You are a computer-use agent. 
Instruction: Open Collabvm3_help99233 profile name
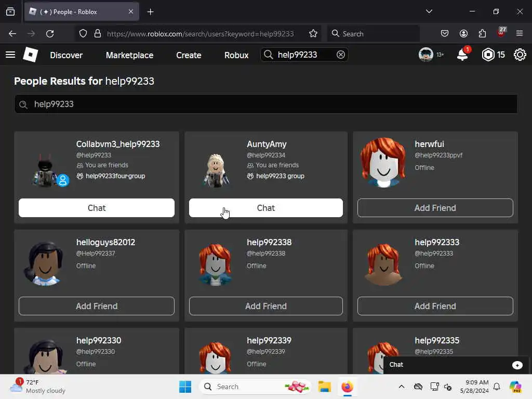pyautogui.click(x=118, y=144)
